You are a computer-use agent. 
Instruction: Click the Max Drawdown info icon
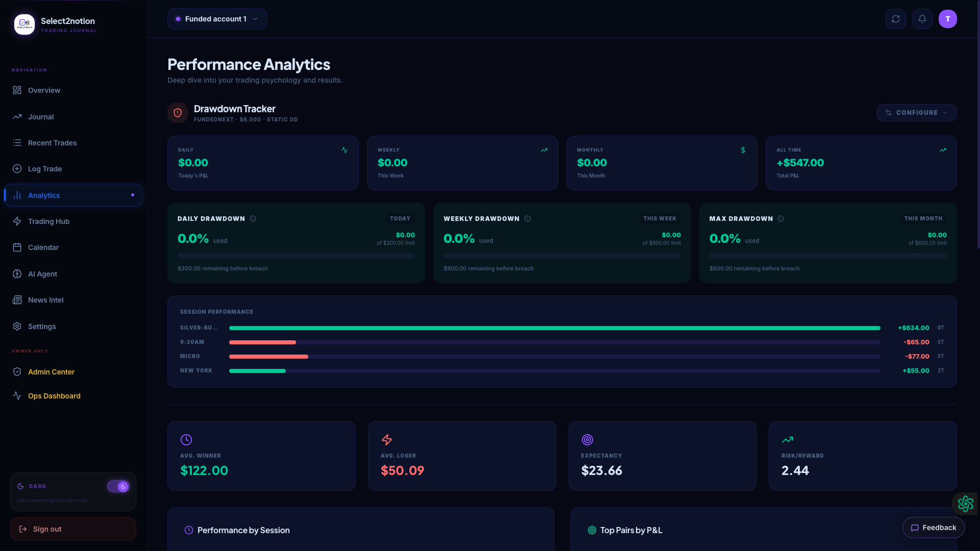(780, 219)
